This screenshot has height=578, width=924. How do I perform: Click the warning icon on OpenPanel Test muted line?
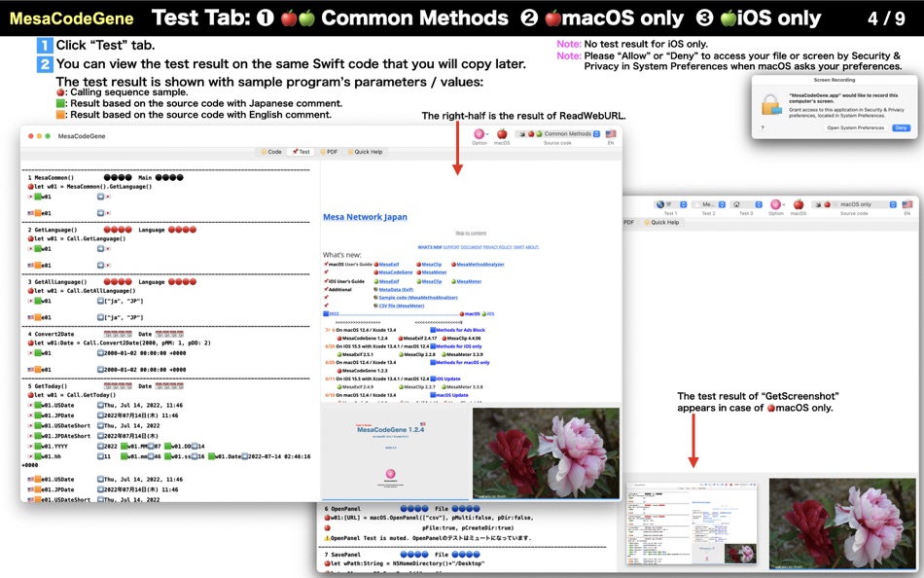[x=327, y=538]
